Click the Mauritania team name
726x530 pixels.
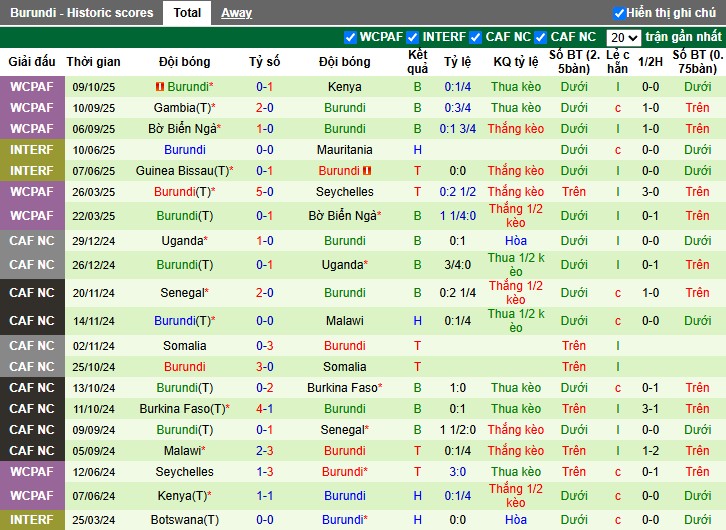(345, 150)
